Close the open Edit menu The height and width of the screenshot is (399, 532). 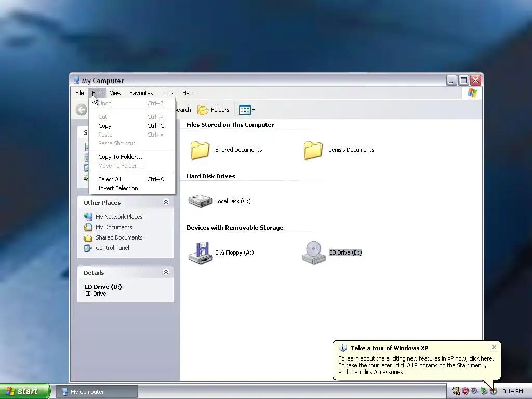pyautogui.click(x=97, y=93)
